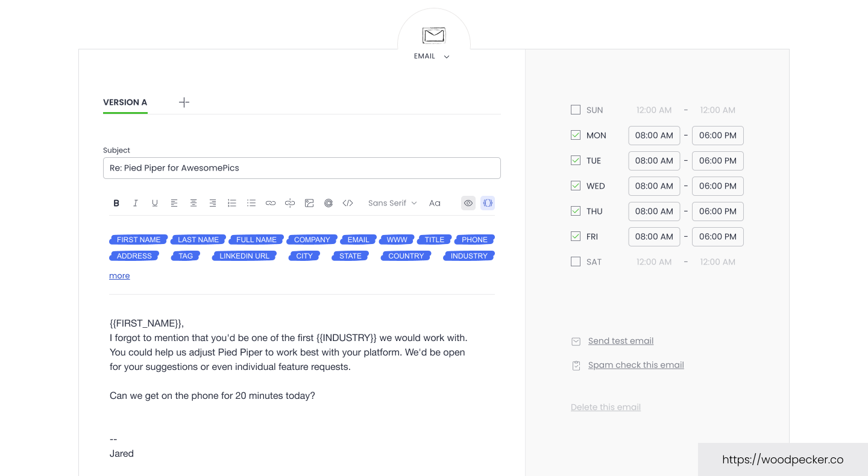Insert an image into the email
The image size is (868, 476).
point(309,203)
